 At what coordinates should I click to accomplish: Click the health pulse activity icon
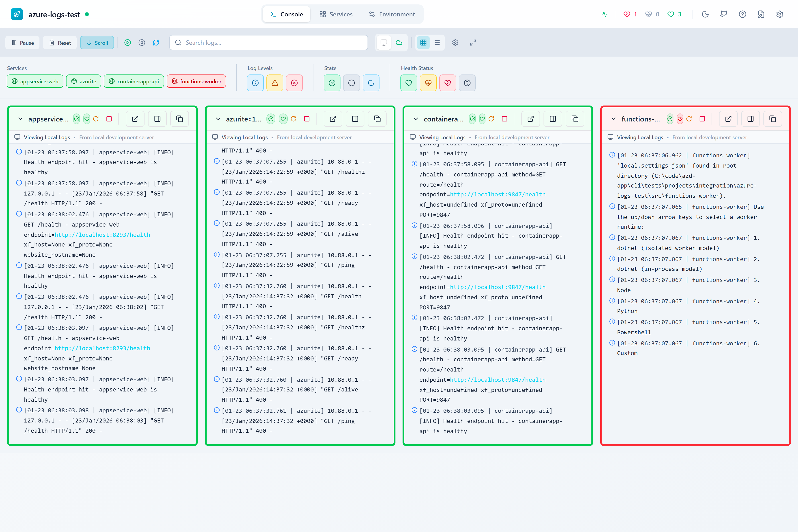[605, 14]
